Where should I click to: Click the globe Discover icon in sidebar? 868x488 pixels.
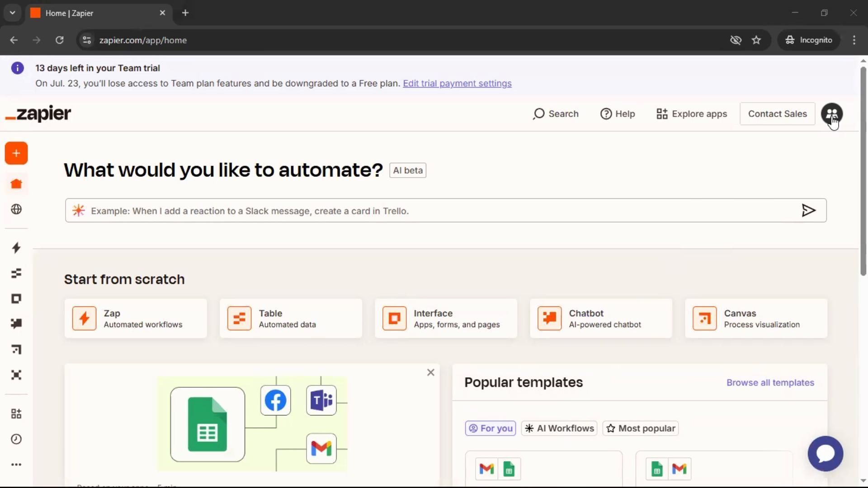point(16,209)
